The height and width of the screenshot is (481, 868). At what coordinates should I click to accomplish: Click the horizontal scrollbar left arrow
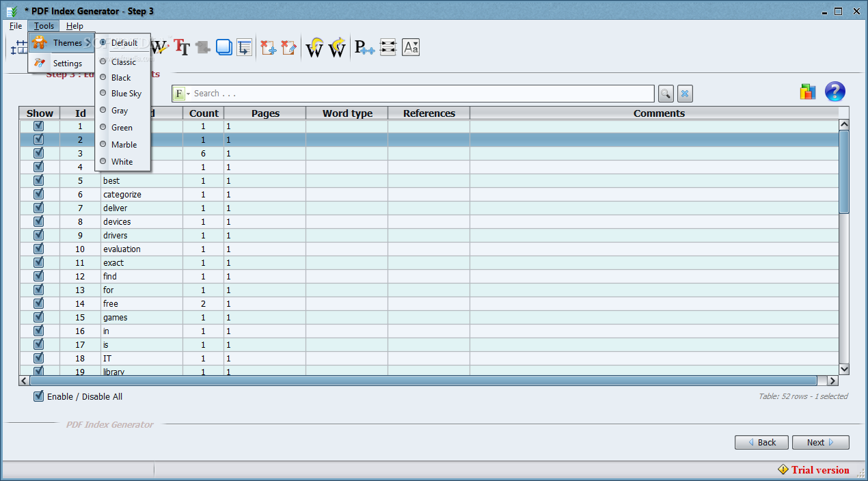[x=25, y=381]
